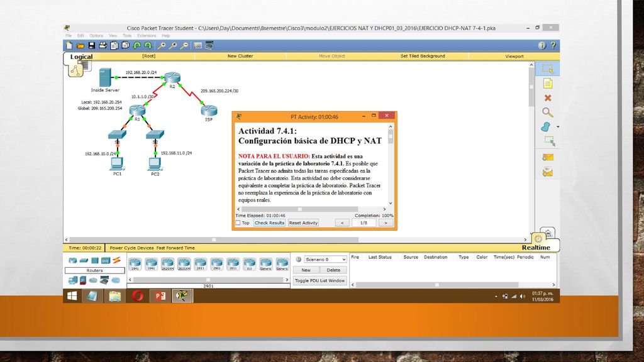Click the New scenario button
Screen dimensions: 644x362
click(306, 270)
